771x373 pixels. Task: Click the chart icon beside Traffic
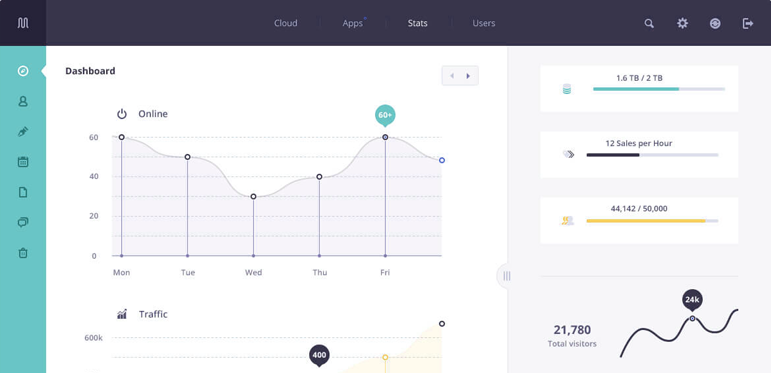tap(122, 314)
